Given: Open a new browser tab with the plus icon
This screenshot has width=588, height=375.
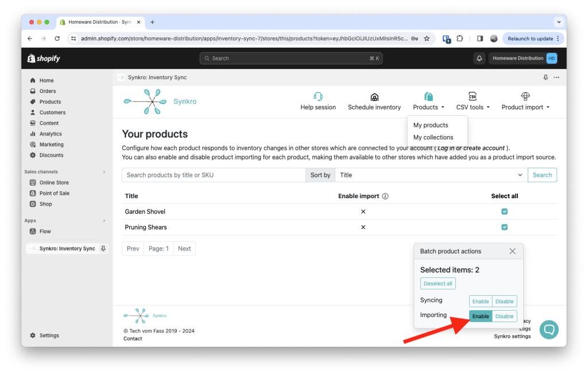Looking at the screenshot, I should click(152, 22).
